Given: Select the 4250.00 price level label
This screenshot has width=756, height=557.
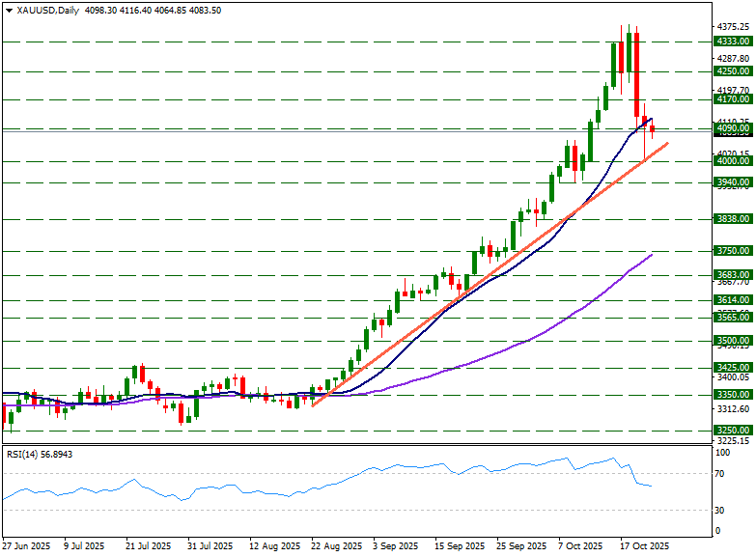Looking at the screenshot, I should pyautogui.click(x=733, y=71).
